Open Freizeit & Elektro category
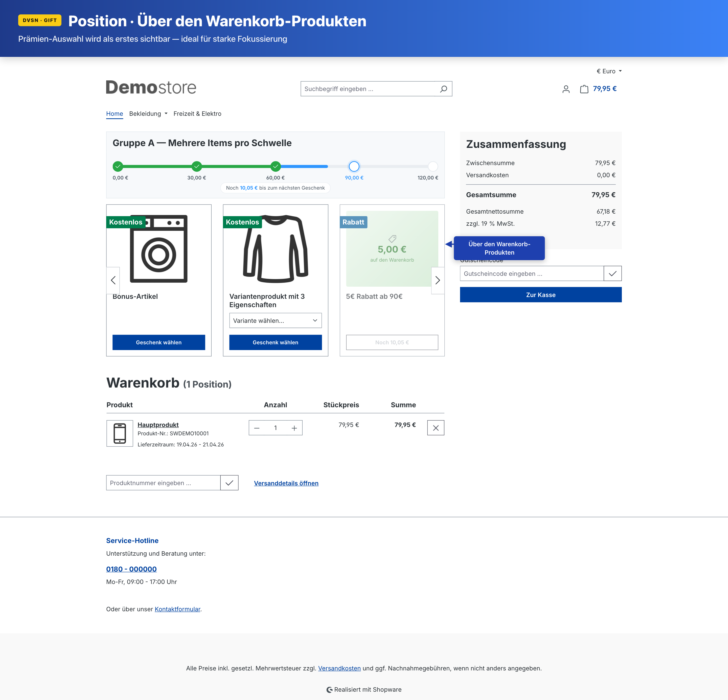This screenshot has width=728, height=700. click(197, 114)
